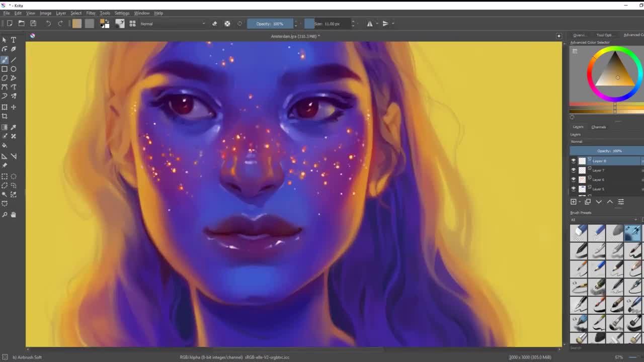
Task: Select the Zoom tool
Action: click(5, 215)
